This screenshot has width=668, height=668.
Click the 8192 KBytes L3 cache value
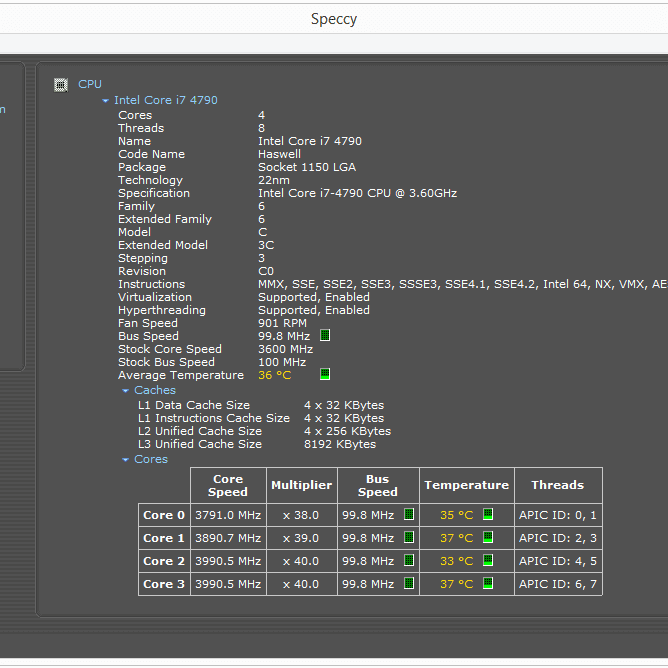coord(340,444)
